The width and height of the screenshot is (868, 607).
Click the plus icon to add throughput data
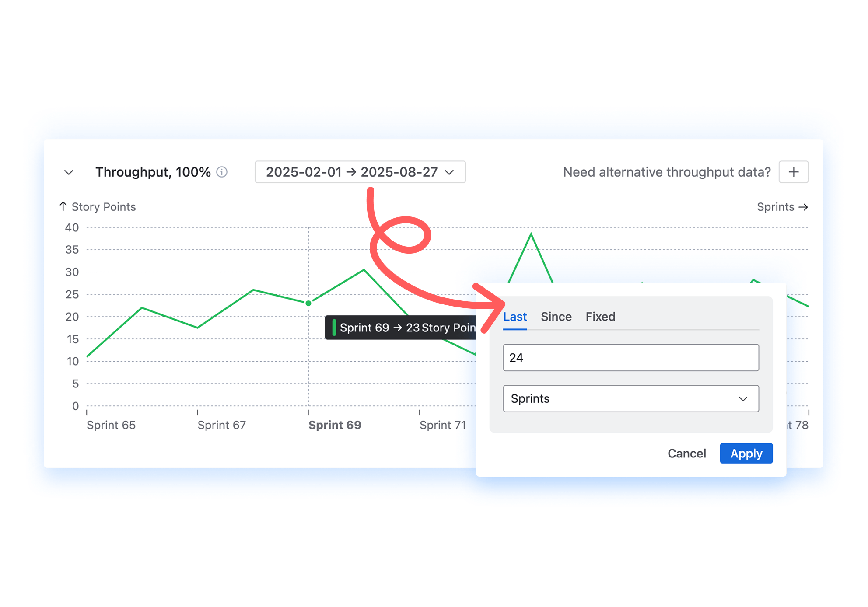tap(793, 172)
